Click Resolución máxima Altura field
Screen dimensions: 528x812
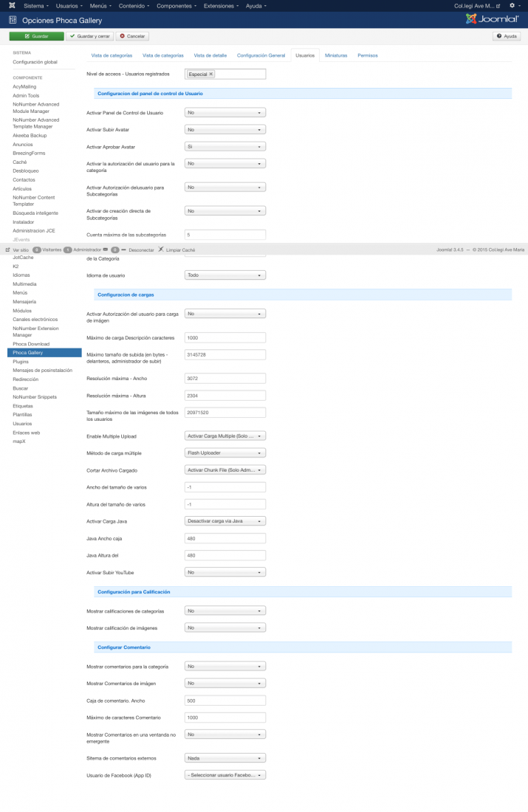[225, 396]
